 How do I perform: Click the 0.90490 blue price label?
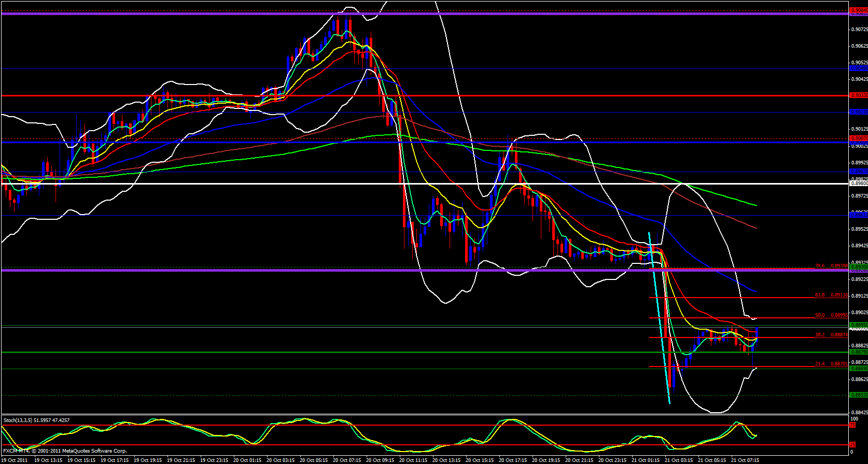click(858, 68)
